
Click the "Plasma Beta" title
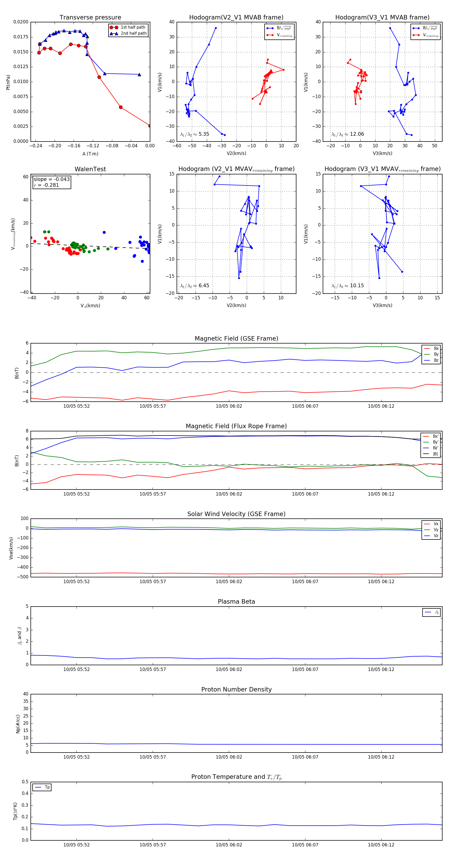click(x=236, y=602)
